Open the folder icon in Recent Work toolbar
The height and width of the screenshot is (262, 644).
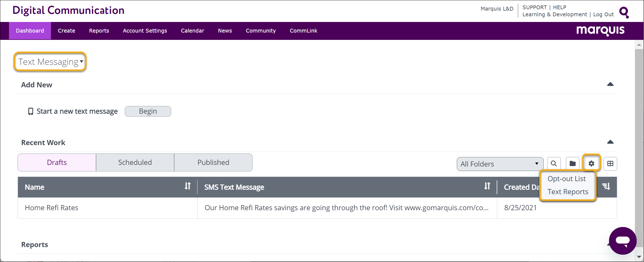tap(572, 164)
